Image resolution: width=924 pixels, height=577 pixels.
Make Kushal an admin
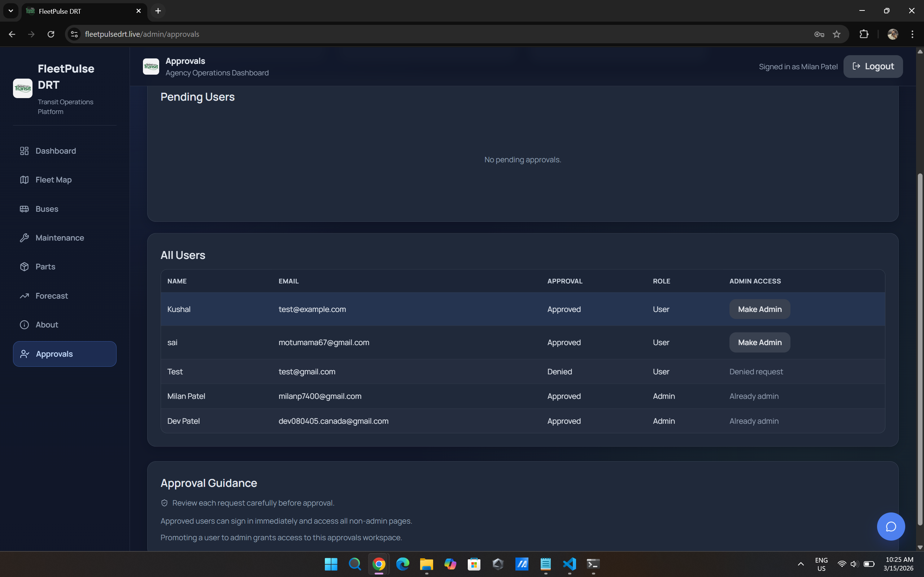[759, 309]
